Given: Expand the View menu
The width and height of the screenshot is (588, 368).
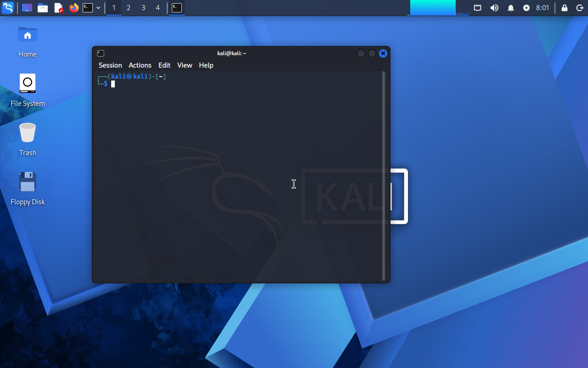Looking at the screenshot, I should 184,65.
